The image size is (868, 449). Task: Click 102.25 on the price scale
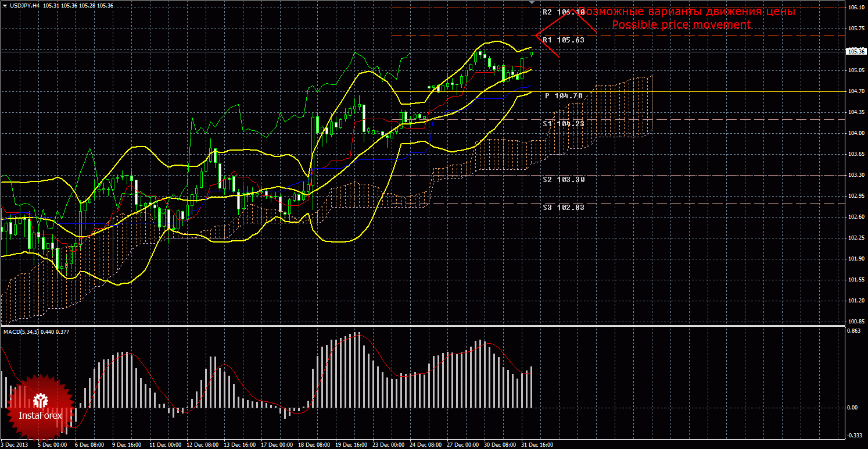pos(855,238)
